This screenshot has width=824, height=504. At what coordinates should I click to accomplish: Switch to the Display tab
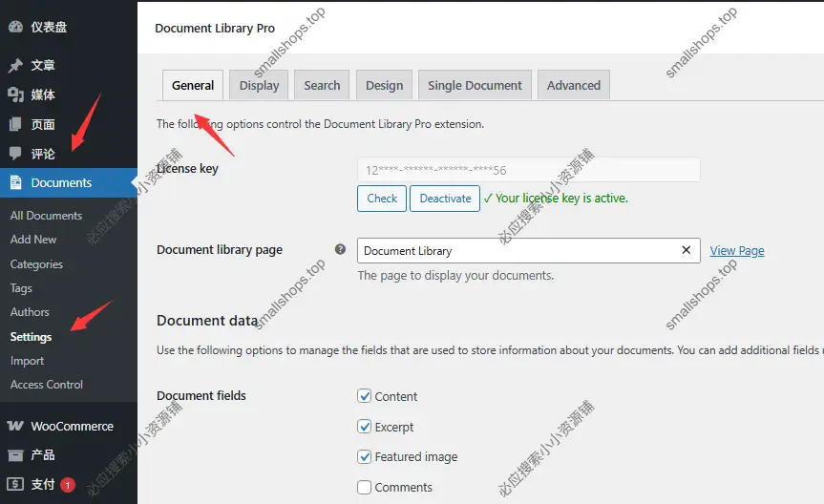click(259, 85)
